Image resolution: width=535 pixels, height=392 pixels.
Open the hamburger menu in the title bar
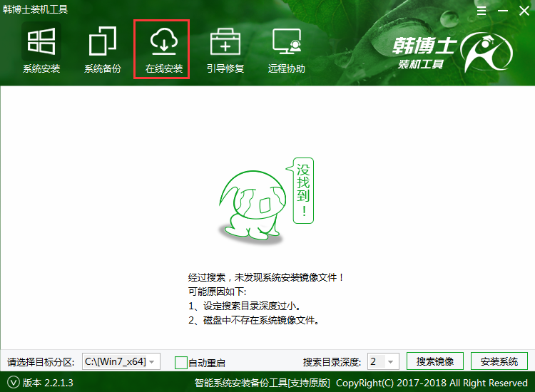(481, 12)
